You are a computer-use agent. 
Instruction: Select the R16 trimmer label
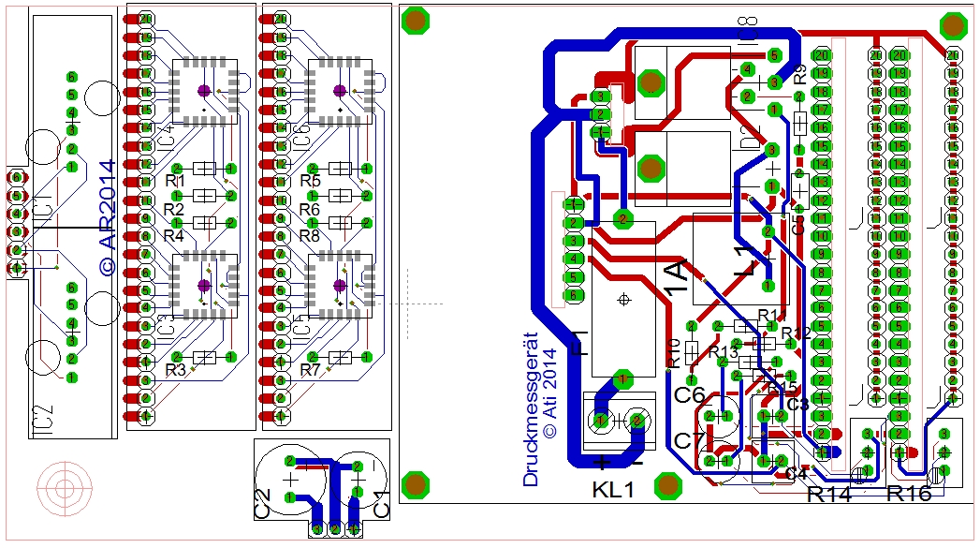[909, 494]
